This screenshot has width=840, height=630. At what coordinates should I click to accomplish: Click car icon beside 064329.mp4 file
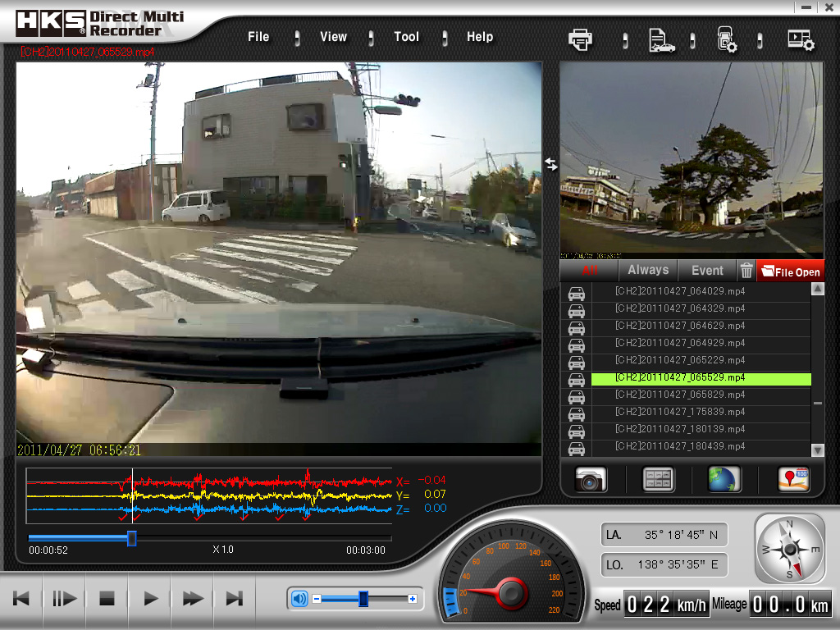(577, 310)
